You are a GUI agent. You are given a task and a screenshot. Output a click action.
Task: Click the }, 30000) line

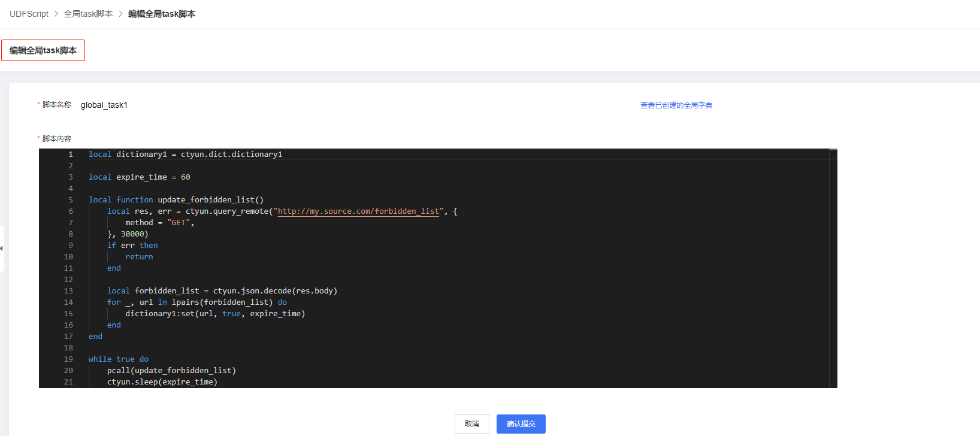pos(128,234)
